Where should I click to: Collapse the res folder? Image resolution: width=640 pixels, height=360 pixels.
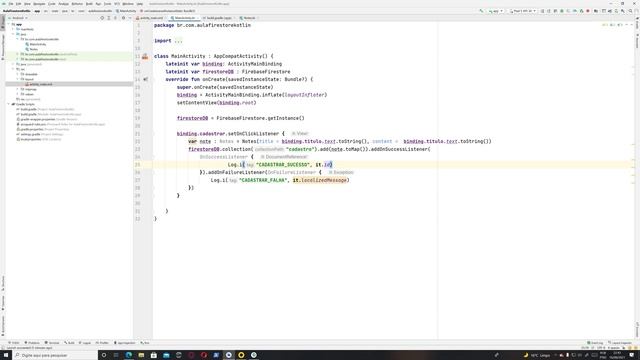click(13, 69)
